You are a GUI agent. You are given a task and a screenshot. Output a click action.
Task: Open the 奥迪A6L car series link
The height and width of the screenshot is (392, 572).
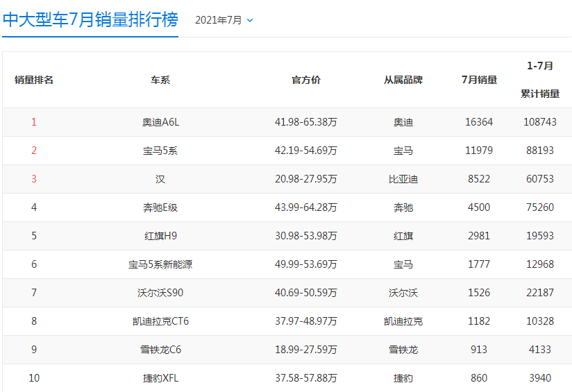pyautogui.click(x=160, y=122)
